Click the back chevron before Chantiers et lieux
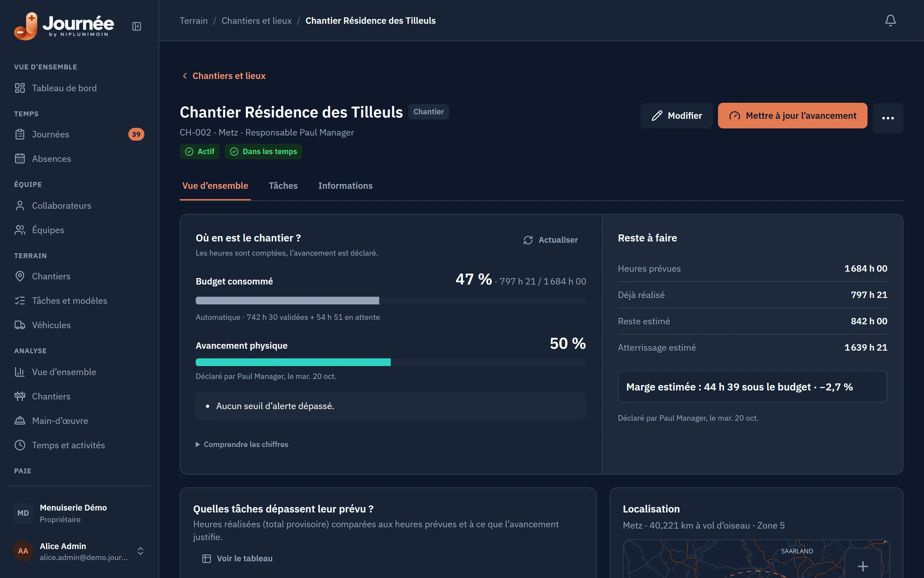This screenshot has height=578, width=924. pyautogui.click(x=185, y=76)
